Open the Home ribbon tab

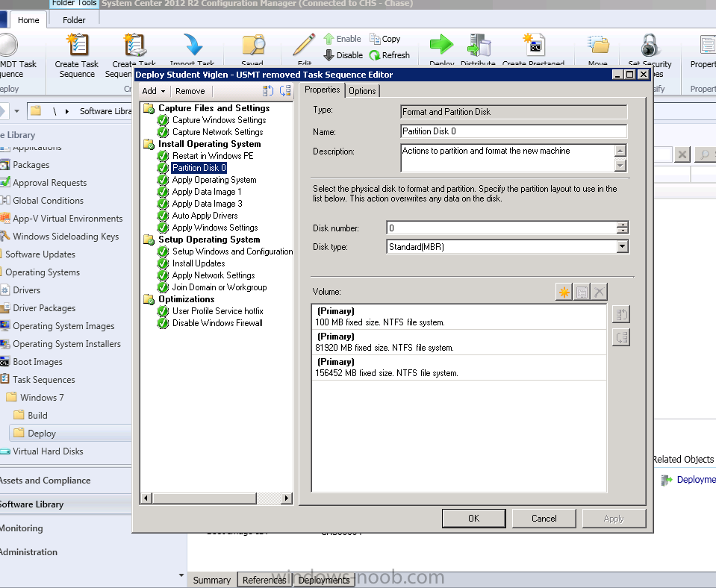point(28,20)
